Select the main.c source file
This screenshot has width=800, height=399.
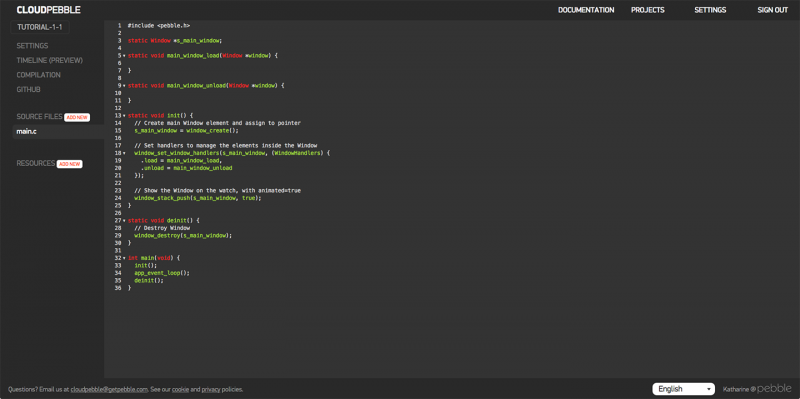click(x=58, y=132)
